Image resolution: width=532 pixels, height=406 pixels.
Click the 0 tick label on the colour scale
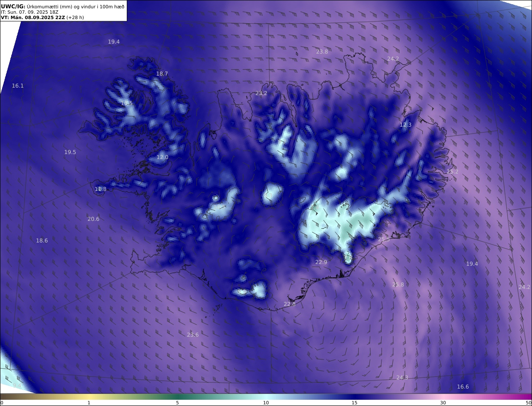pyautogui.click(x=2, y=403)
